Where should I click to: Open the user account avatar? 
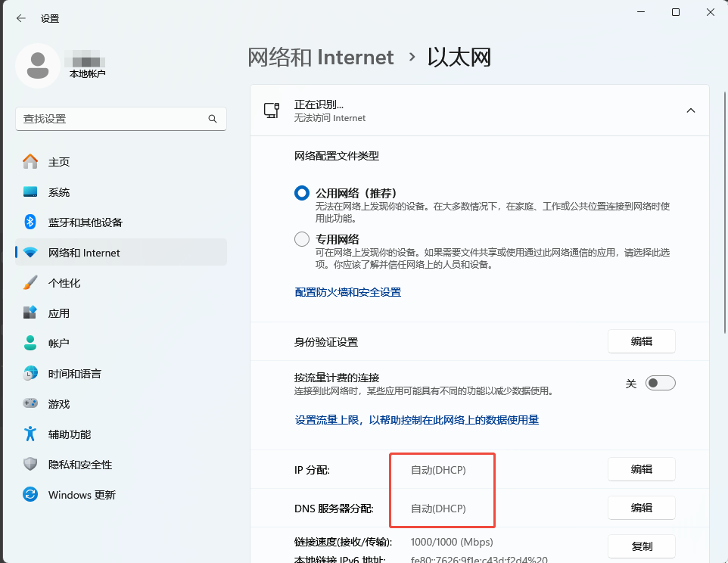38,65
